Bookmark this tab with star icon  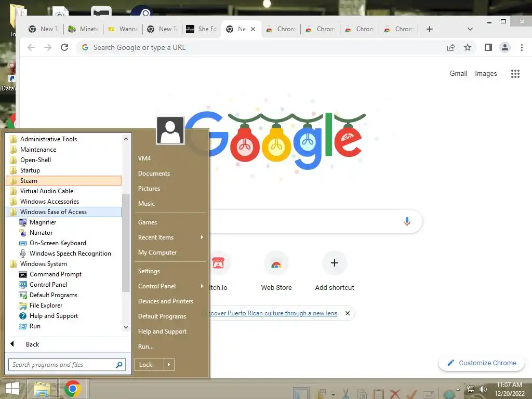[x=468, y=47]
